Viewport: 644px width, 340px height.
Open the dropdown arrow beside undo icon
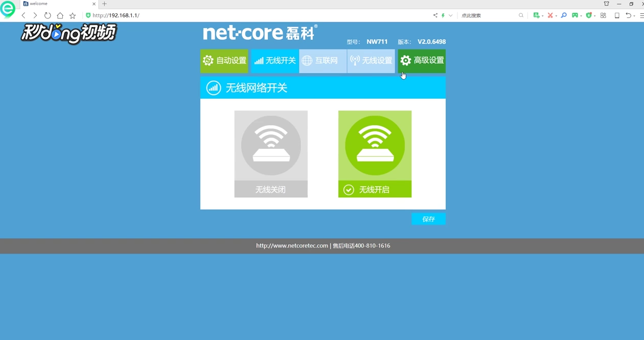[x=635, y=16]
